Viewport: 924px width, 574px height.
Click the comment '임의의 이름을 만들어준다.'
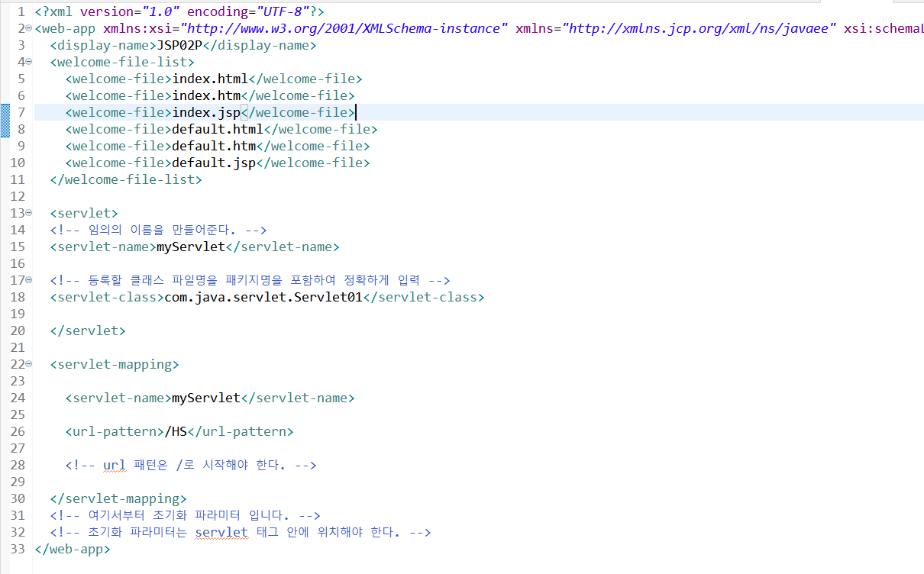click(x=158, y=230)
